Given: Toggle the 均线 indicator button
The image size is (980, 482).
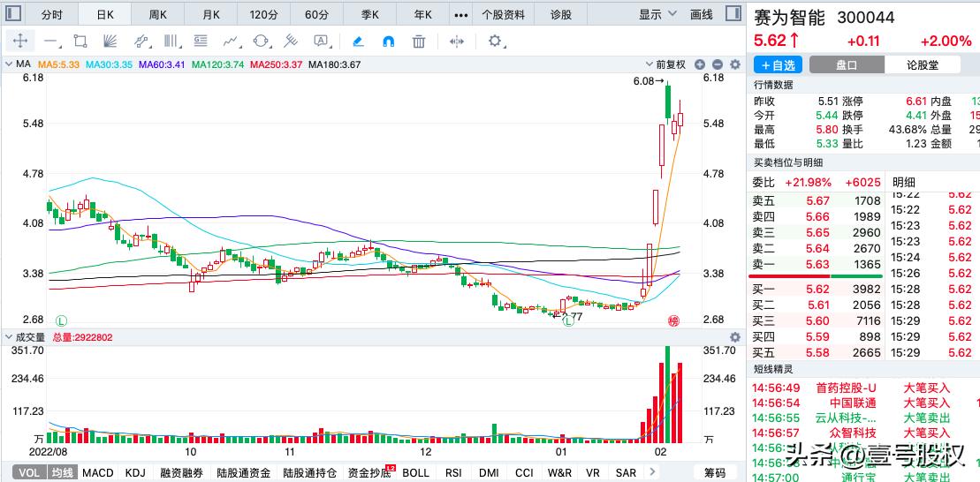Looking at the screenshot, I should [x=61, y=472].
